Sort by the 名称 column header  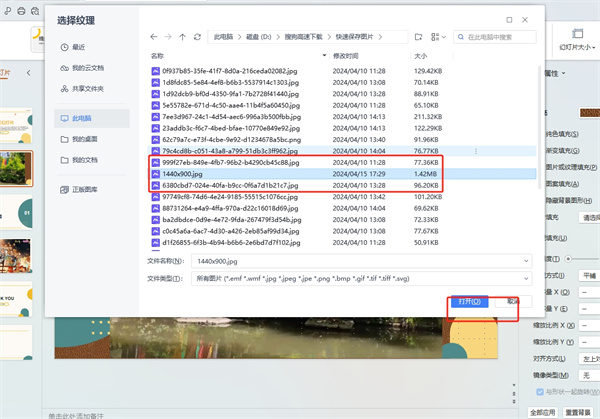coord(157,56)
